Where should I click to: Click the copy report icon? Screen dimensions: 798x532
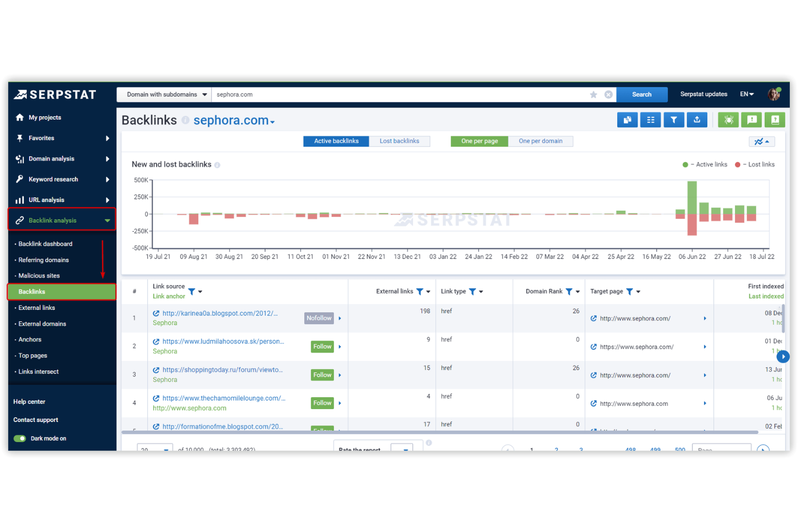click(627, 120)
